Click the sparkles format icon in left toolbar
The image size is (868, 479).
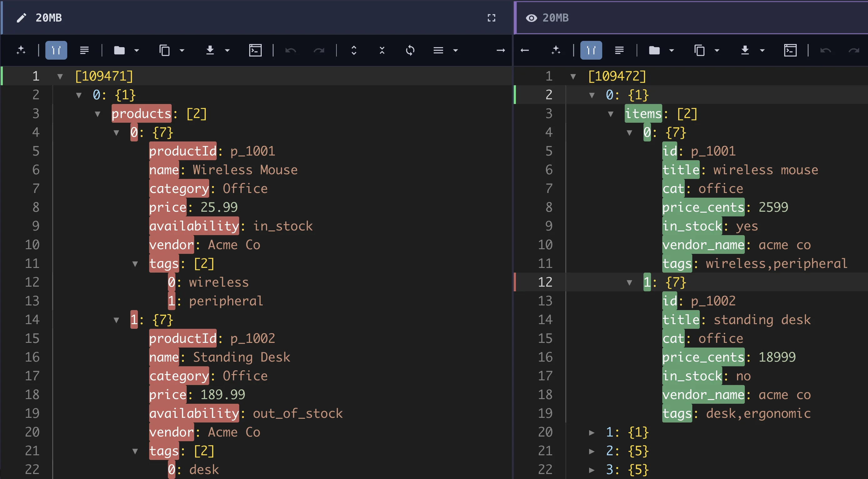click(22, 51)
